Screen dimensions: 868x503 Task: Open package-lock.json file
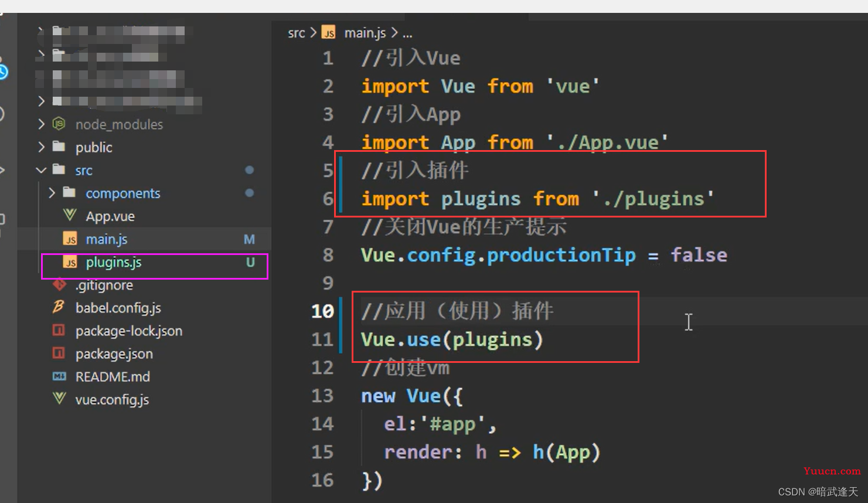(129, 331)
